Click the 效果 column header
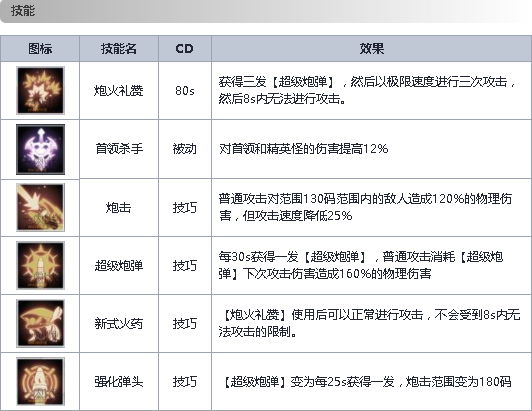 point(372,49)
